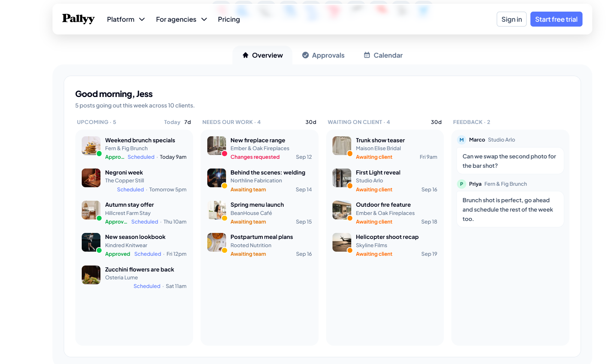This screenshot has width=614, height=364.
Task: Open Behind the scenes welding thumbnail
Action: (x=217, y=178)
